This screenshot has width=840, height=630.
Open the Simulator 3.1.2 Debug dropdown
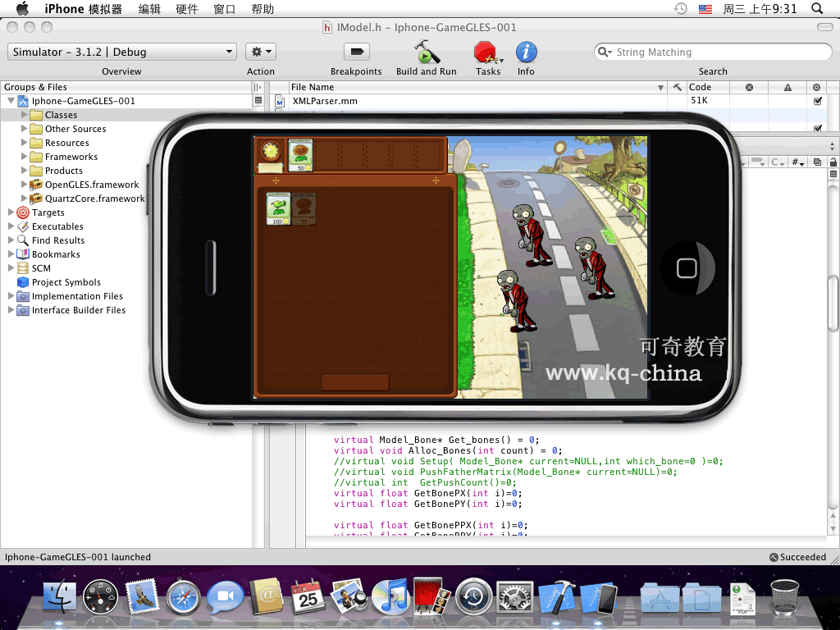pos(123,52)
